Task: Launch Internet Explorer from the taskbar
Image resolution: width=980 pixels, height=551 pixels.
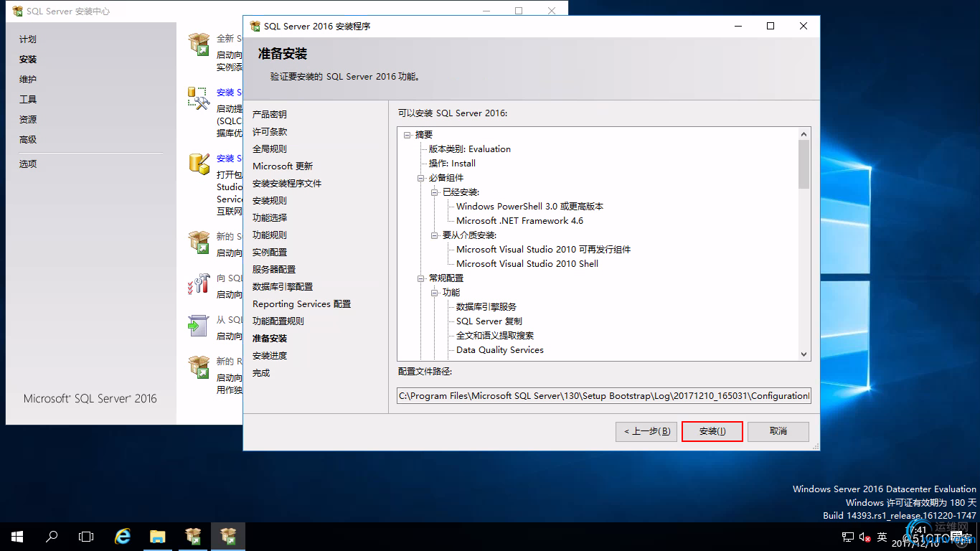Action: (123, 537)
